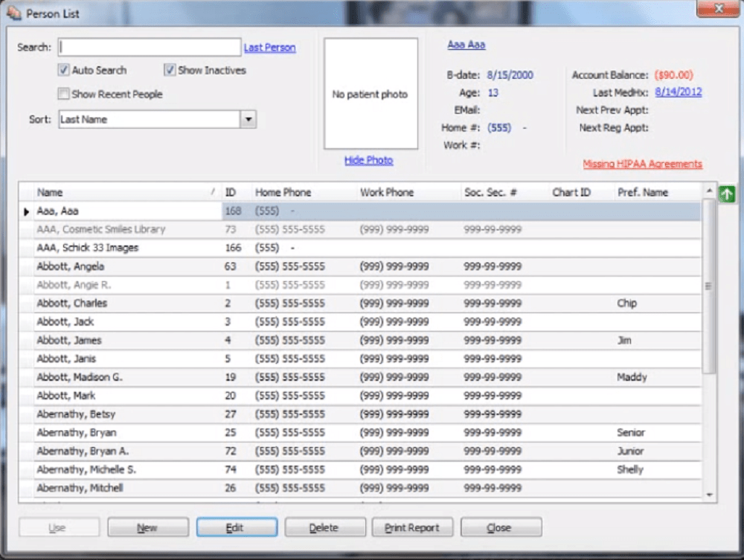Viewport: 744px width, 560px height.
Task: Hide the patient photo panel
Action: pos(368,160)
